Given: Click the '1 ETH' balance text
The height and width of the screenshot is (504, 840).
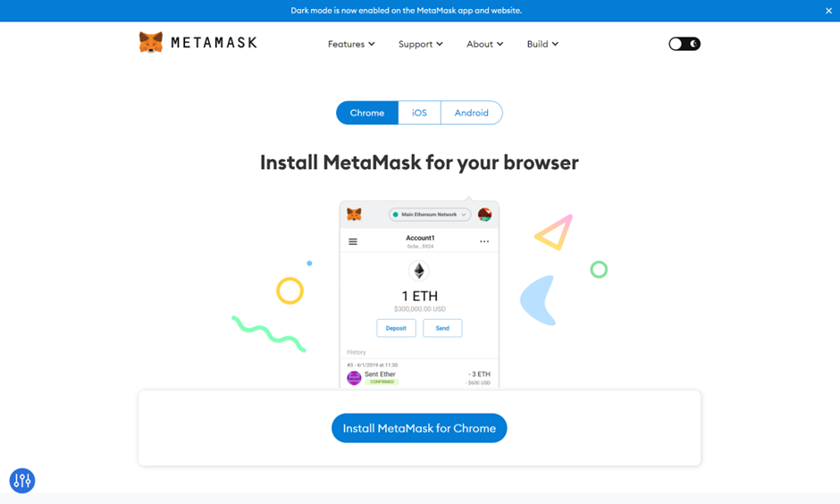Looking at the screenshot, I should [419, 296].
